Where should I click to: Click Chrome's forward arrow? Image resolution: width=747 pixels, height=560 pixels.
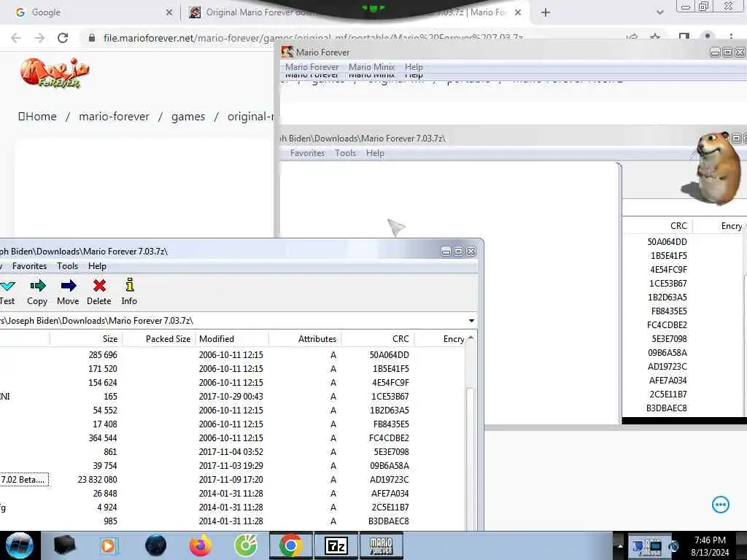(39, 38)
